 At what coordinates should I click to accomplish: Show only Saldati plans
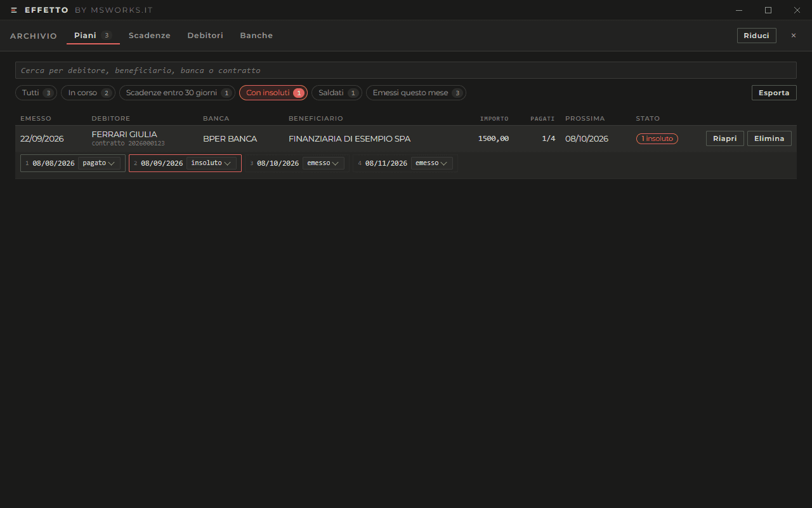[337, 93]
